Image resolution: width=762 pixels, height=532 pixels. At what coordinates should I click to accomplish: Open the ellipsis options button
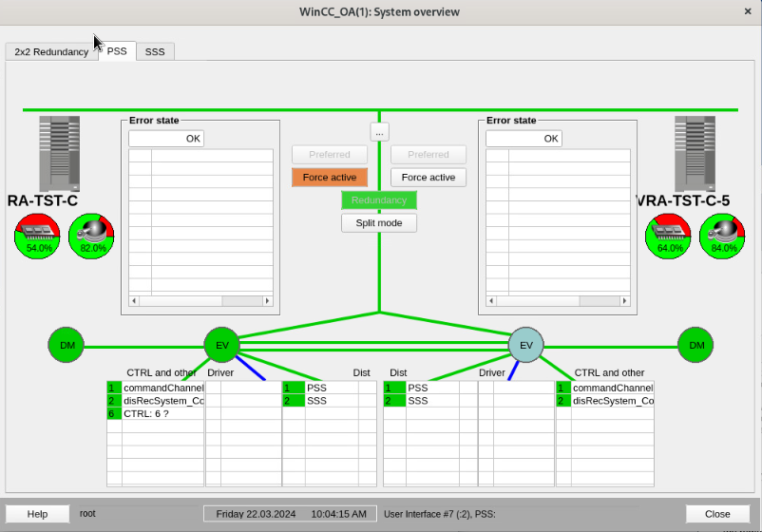point(379,133)
